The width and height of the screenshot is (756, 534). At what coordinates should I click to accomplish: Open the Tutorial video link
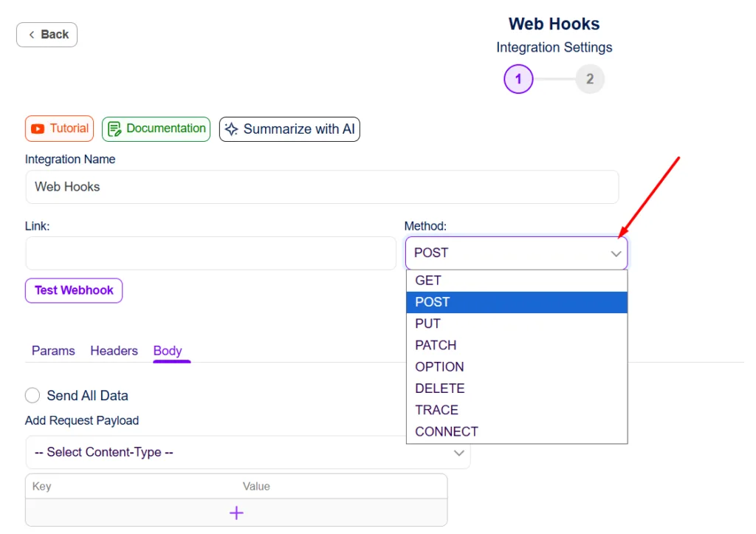[x=59, y=129]
